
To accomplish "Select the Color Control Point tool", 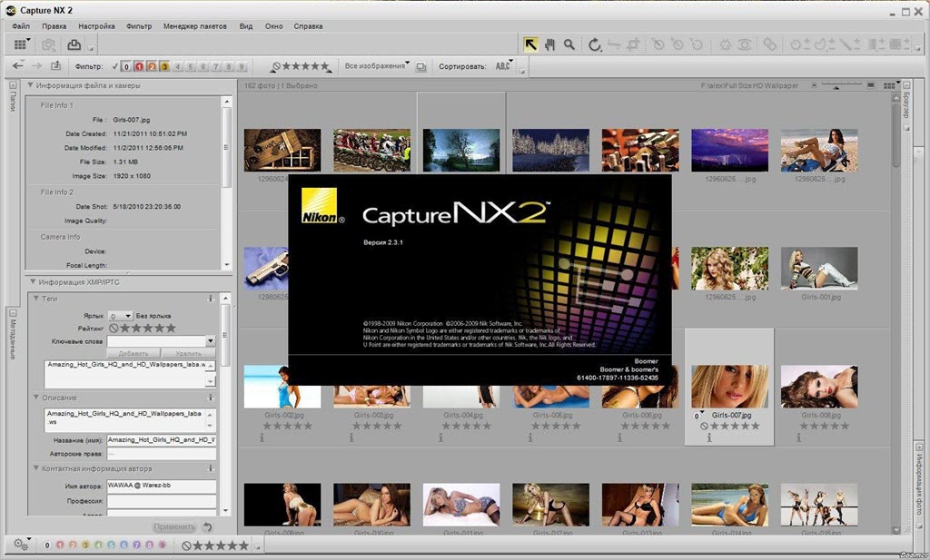I will (726, 44).
